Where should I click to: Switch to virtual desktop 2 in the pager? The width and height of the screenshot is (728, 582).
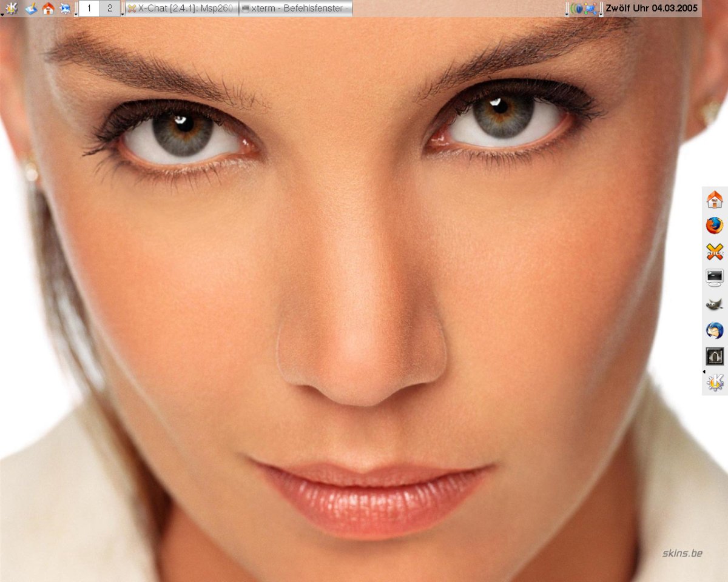pyautogui.click(x=110, y=8)
